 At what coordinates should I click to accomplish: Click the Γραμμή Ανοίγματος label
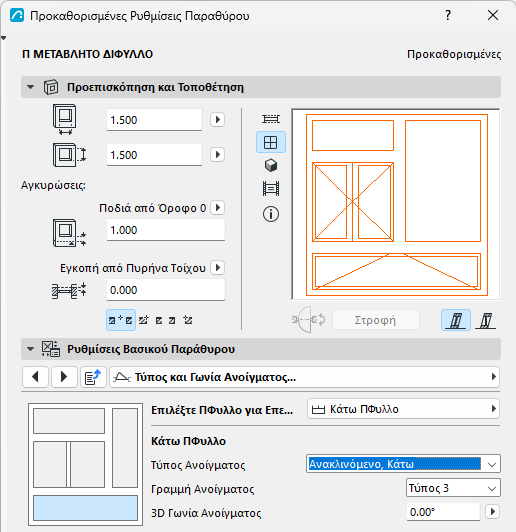[x=203, y=489]
